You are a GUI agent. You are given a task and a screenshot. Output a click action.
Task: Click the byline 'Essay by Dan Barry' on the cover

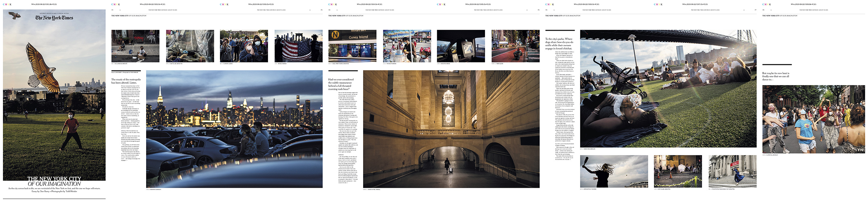pyautogui.click(x=41, y=191)
